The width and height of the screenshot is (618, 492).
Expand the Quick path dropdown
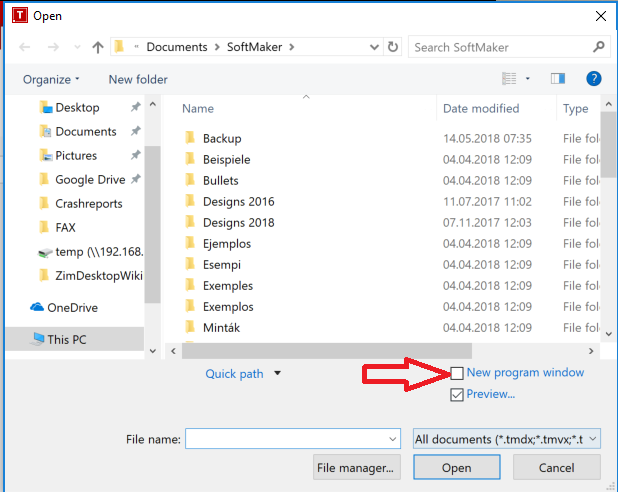click(x=277, y=374)
